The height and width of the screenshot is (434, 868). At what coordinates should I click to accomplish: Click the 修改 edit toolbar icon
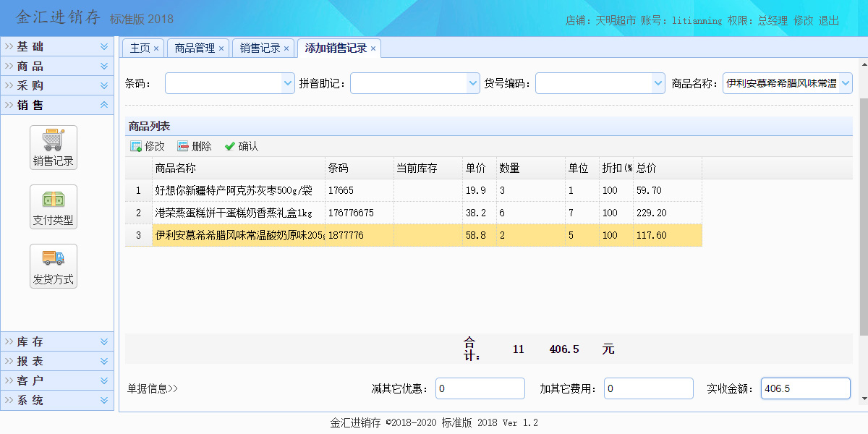pyautogui.click(x=136, y=146)
